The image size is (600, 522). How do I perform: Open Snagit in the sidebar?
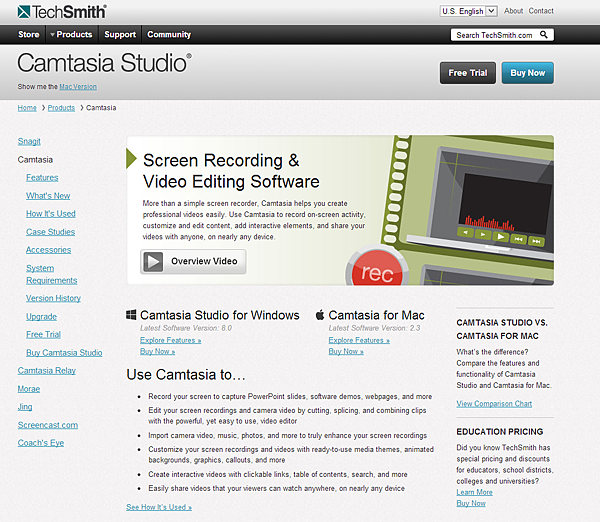point(29,141)
